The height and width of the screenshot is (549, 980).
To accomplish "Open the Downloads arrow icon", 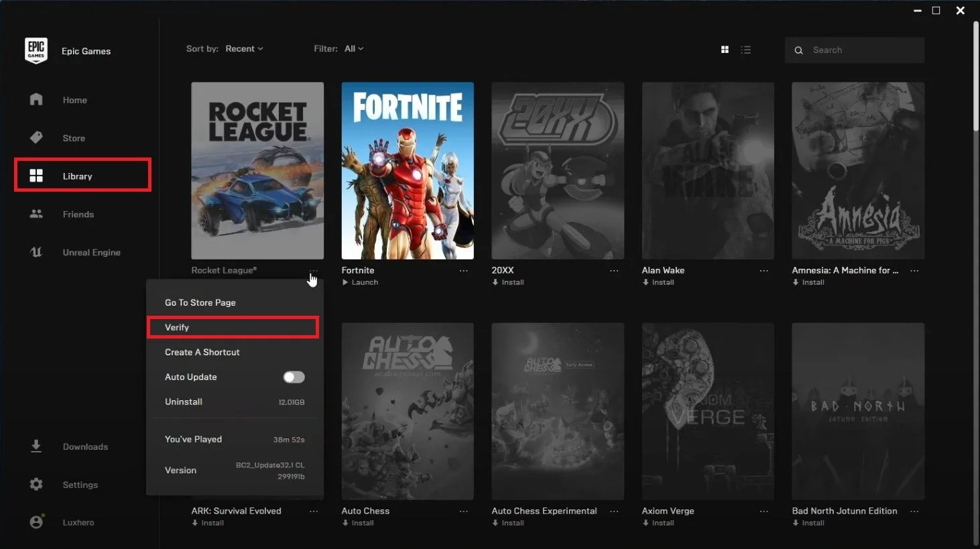I will 36,446.
